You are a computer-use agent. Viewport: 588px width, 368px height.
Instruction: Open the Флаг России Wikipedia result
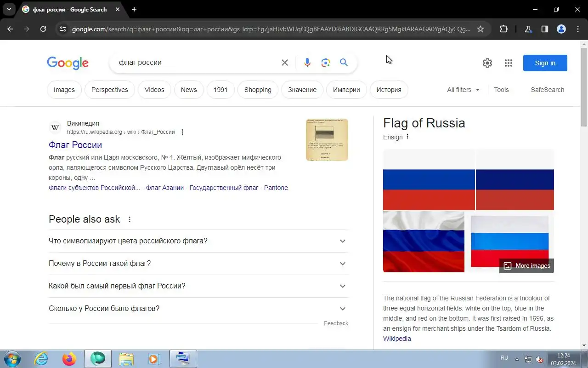(75, 145)
